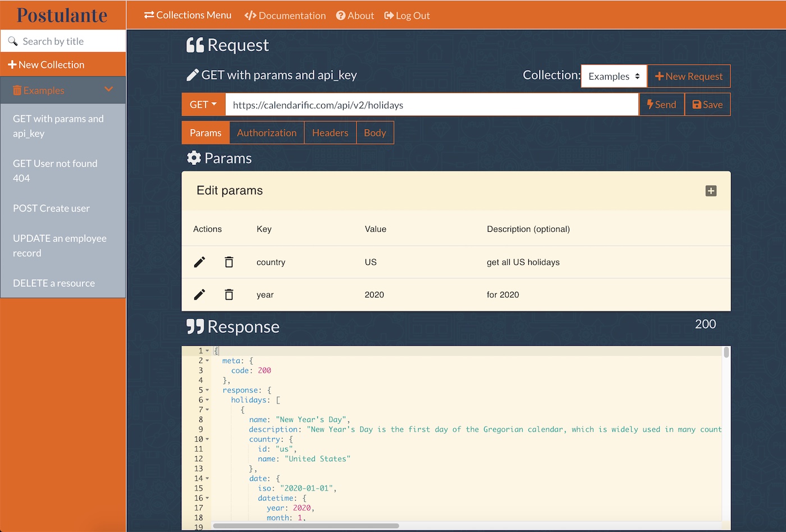The width and height of the screenshot is (786, 532).
Task: Click the Examples collection name
Action: click(44, 90)
